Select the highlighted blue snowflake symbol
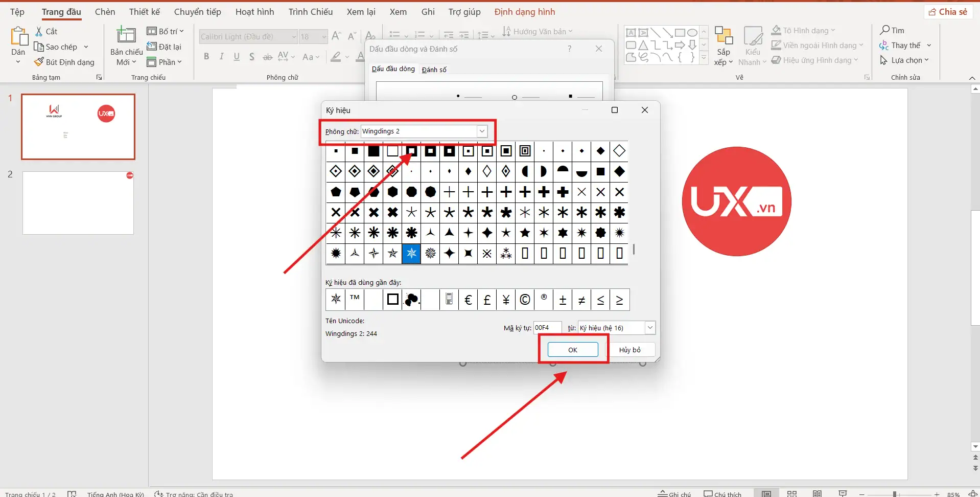Viewport: 980px width, 497px height. click(x=411, y=254)
